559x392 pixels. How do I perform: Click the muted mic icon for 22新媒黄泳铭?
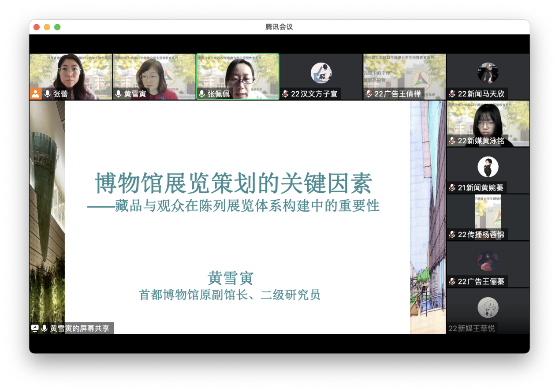(452, 141)
